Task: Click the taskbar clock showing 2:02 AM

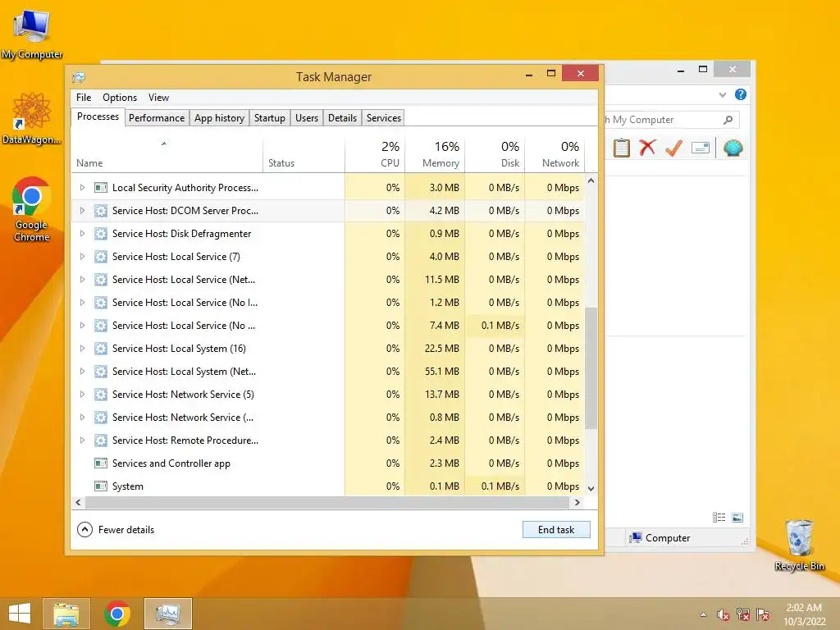Action: [x=804, y=614]
